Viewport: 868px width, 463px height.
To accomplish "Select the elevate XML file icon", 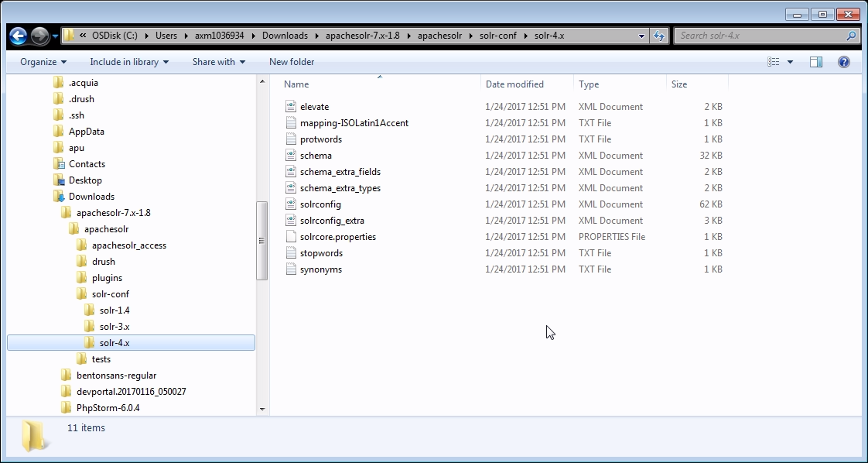I will [291, 107].
